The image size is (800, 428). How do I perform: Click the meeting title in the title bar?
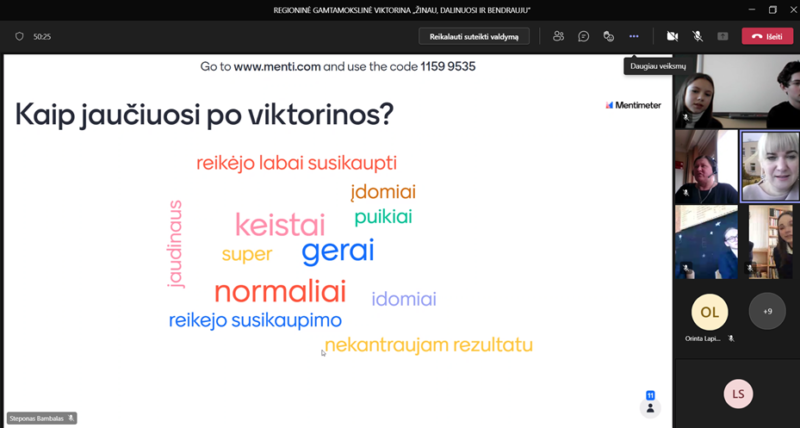[x=402, y=10]
